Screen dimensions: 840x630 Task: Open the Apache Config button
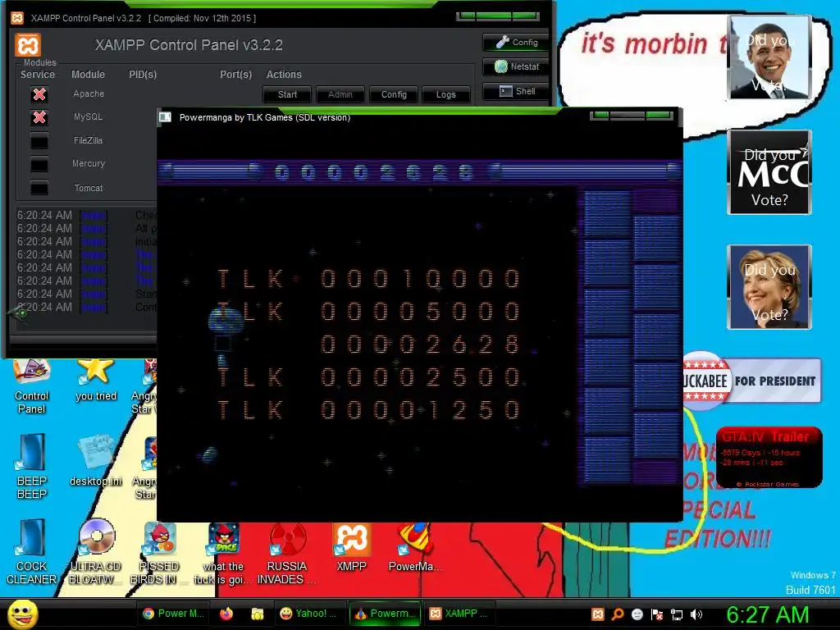[x=394, y=94]
